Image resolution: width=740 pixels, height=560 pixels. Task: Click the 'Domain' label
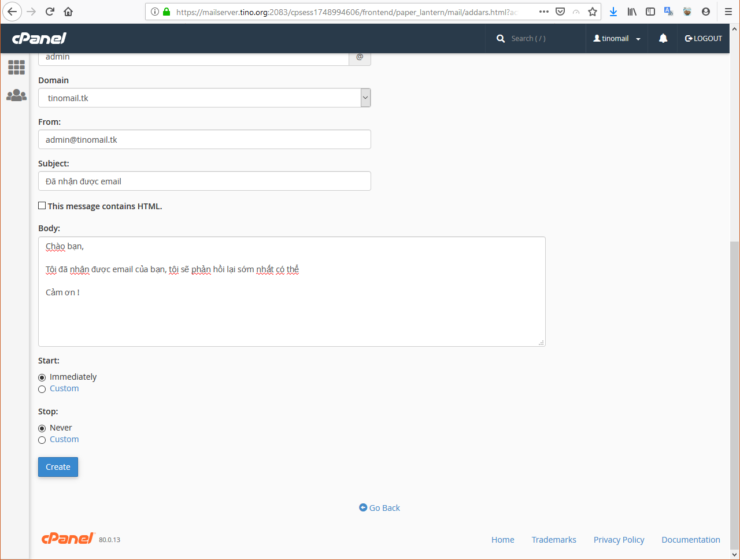pyautogui.click(x=53, y=80)
